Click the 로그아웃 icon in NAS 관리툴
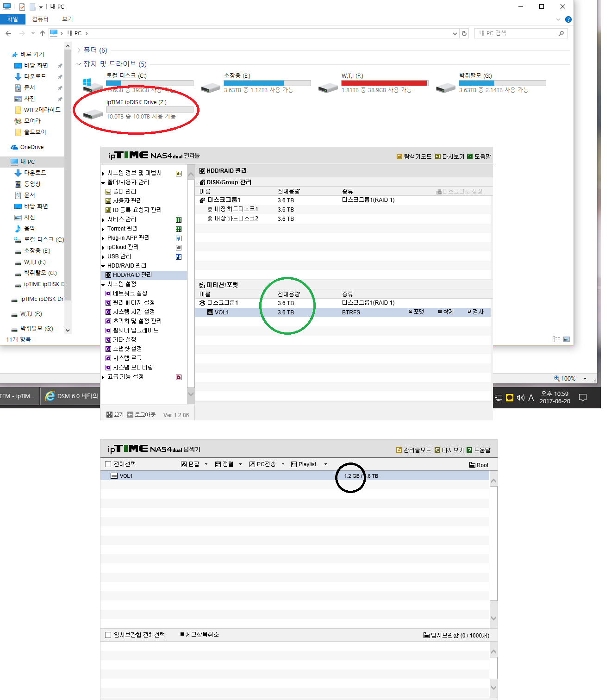The height and width of the screenshot is (700, 611). 130,415
